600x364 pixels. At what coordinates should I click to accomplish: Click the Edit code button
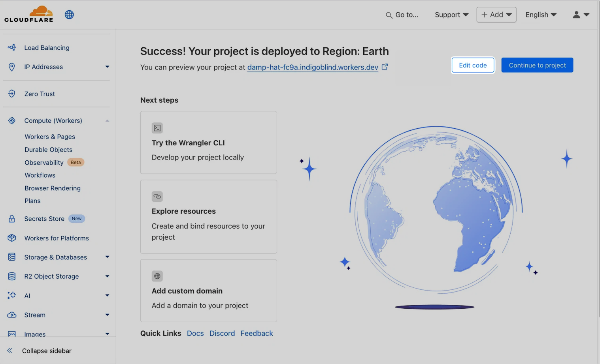[473, 65]
